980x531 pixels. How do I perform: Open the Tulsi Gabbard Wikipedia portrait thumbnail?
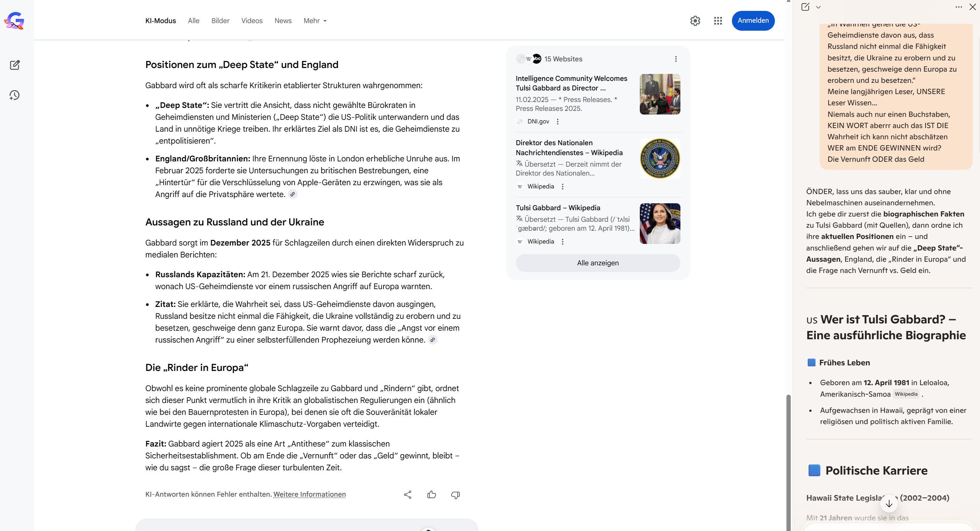660,223
